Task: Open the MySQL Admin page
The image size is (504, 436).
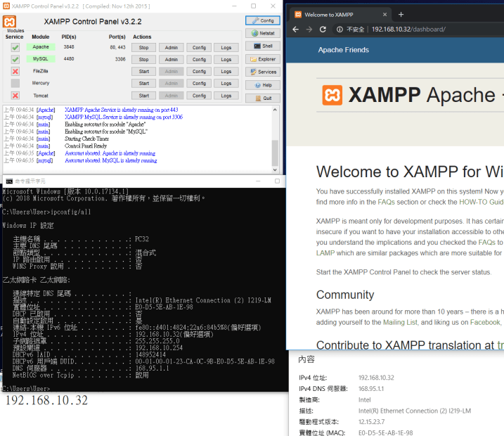Action: tap(169, 60)
